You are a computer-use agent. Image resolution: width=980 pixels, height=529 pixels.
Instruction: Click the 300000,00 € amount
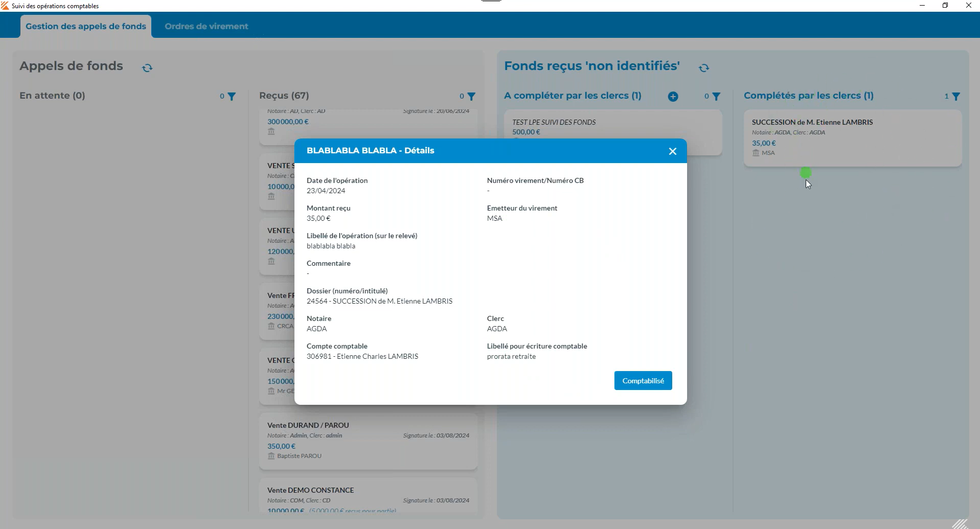[x=288, y=122]
